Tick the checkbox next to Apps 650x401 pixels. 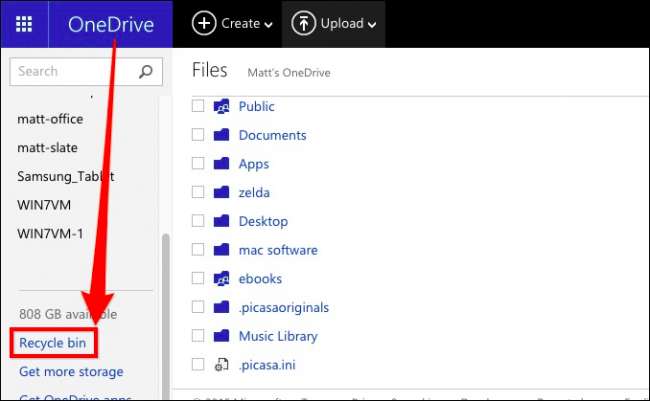197,164
